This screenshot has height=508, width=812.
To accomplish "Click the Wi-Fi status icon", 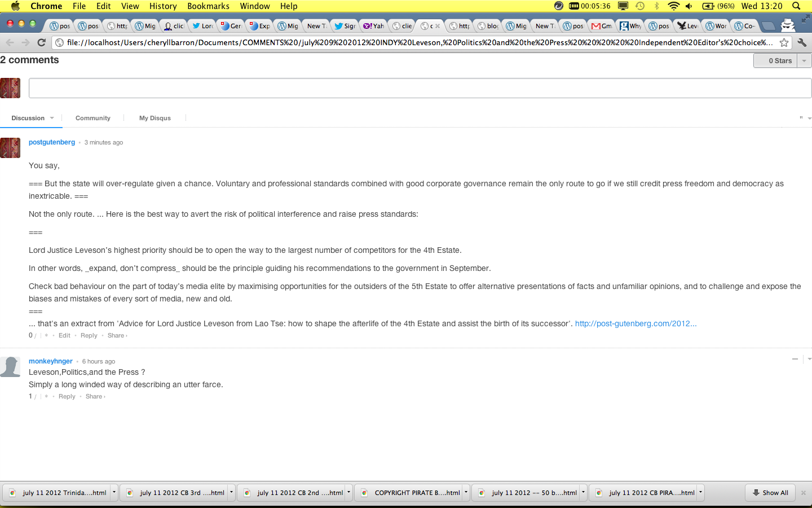I will click(x=673, y=6).
